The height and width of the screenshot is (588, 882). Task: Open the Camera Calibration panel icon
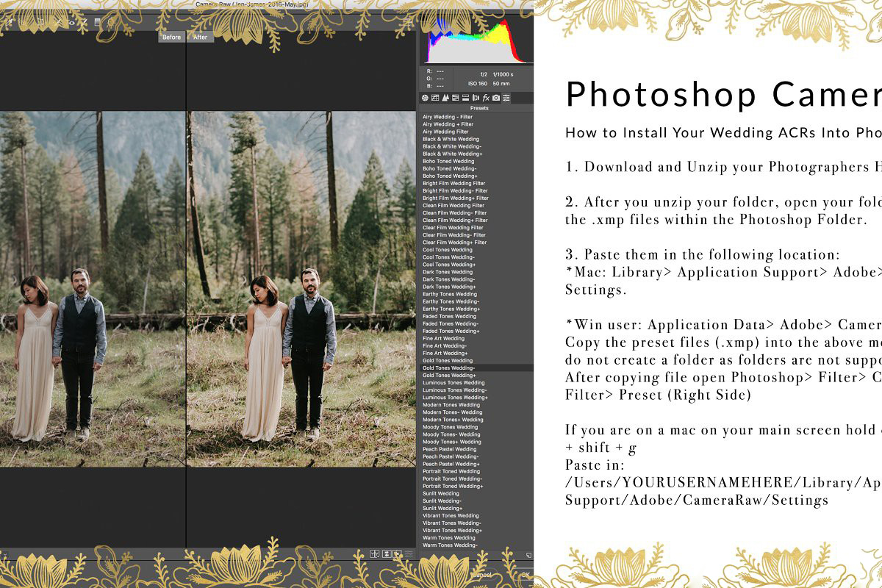(x=496, y=98)
